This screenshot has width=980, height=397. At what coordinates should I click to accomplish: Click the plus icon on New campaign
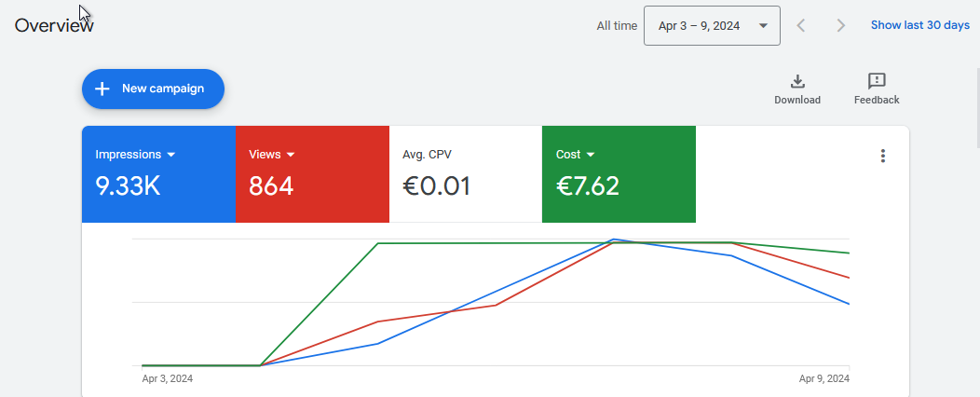pos(102,89)
